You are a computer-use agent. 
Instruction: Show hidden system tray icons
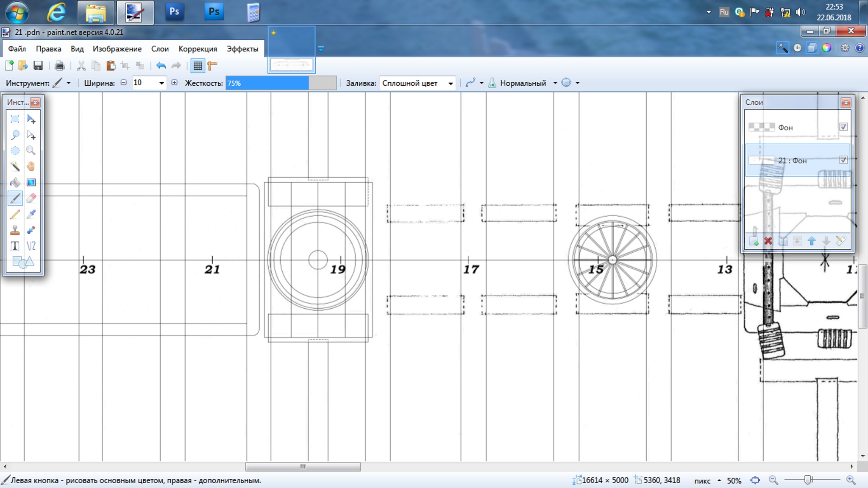[709, 12]
